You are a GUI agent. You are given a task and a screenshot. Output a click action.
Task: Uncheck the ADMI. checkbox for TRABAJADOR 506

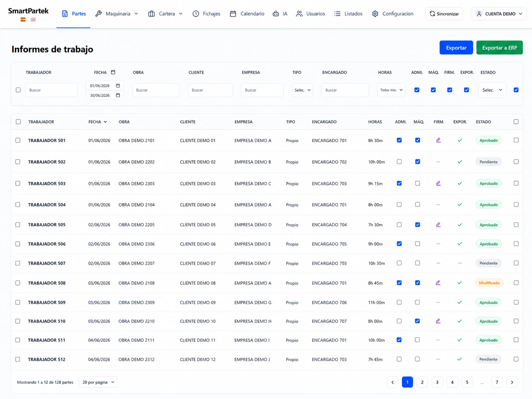point(399,244)
